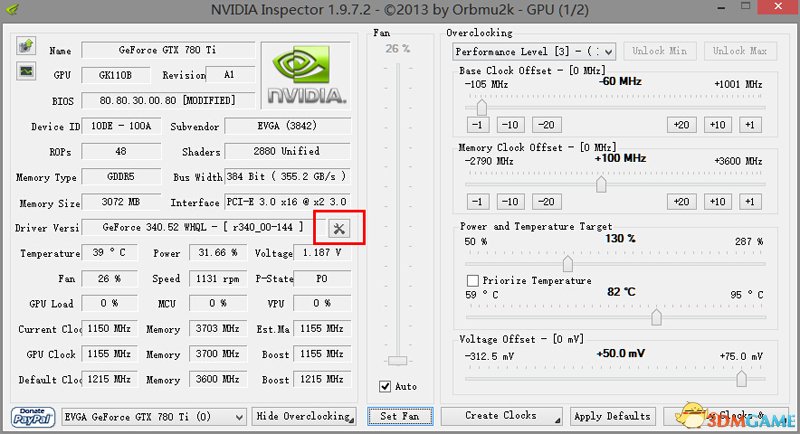This screenshot has height=434, width=800.
Task: Click the BIOS version field
Action: (167, 100)
